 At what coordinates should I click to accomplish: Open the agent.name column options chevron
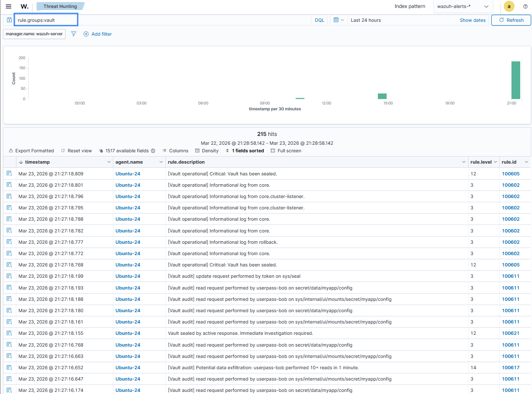pyautogui.click(x=161, y=162)
